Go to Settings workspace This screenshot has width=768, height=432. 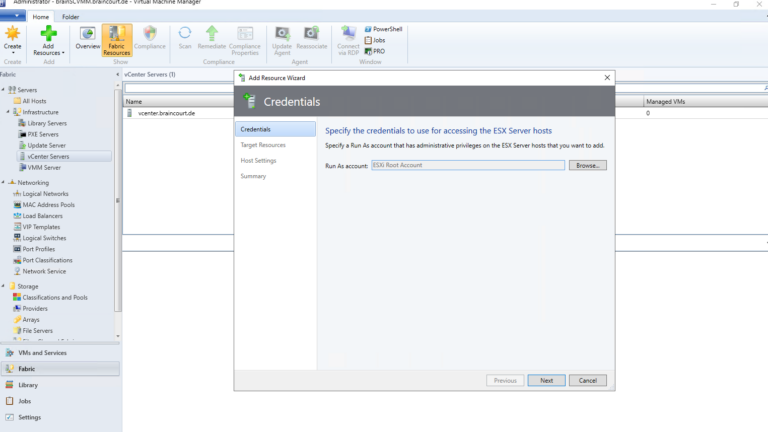60,417
